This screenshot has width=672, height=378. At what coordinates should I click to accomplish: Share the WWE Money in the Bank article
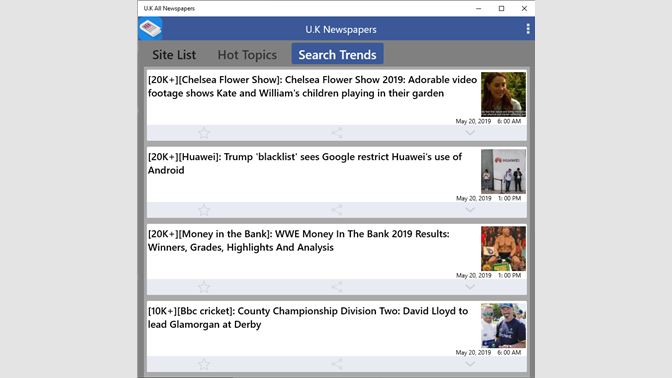337,287
